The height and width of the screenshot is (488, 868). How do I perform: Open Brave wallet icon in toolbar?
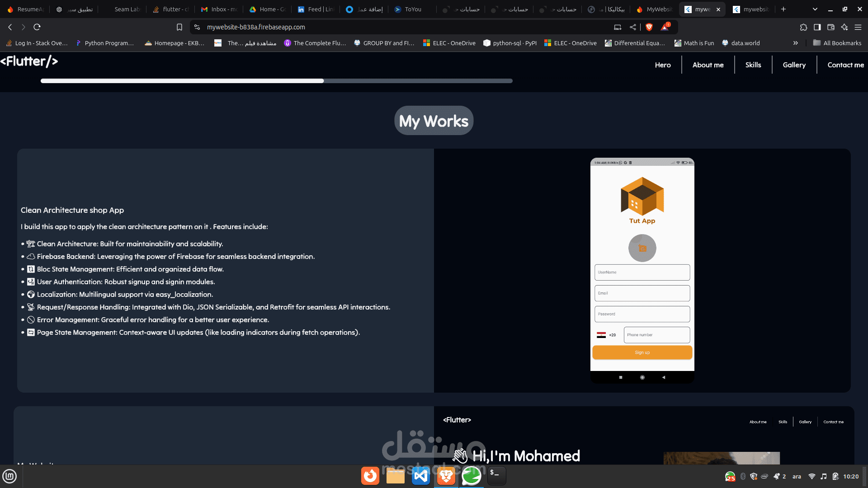[830, 27]
